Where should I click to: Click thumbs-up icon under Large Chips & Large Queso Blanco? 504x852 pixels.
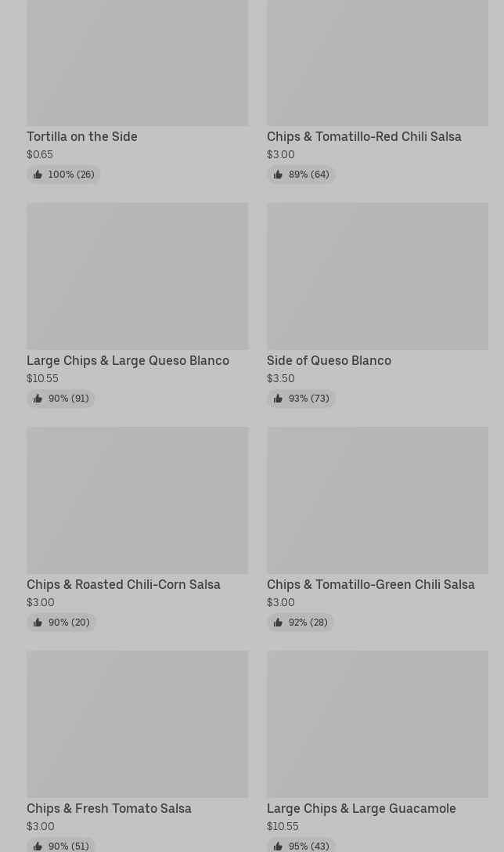pyautogui.click(x=38, y=399)
